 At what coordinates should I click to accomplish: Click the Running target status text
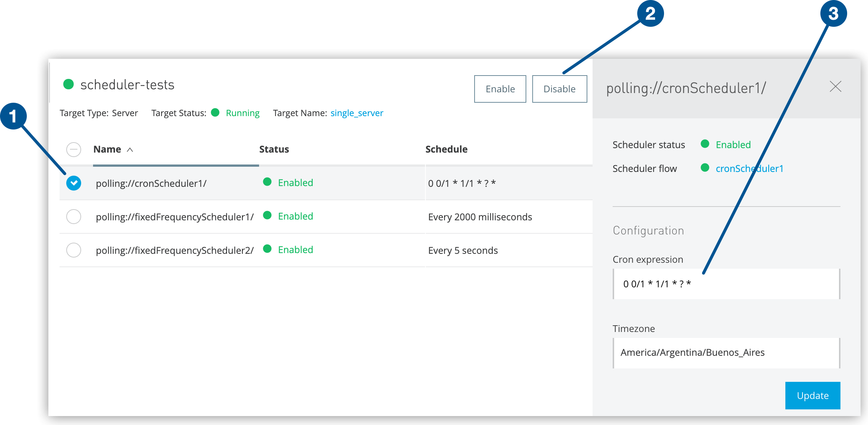tap(243, 113)
